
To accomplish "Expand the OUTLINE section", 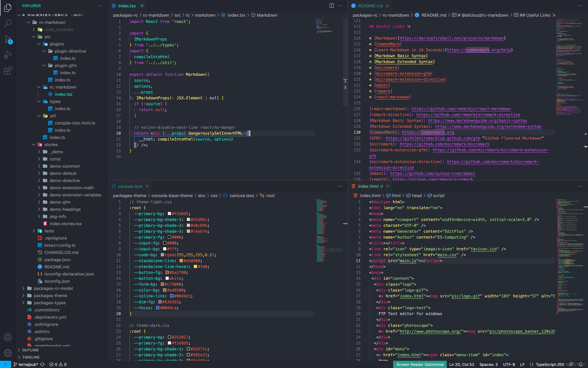I will 30,350.
